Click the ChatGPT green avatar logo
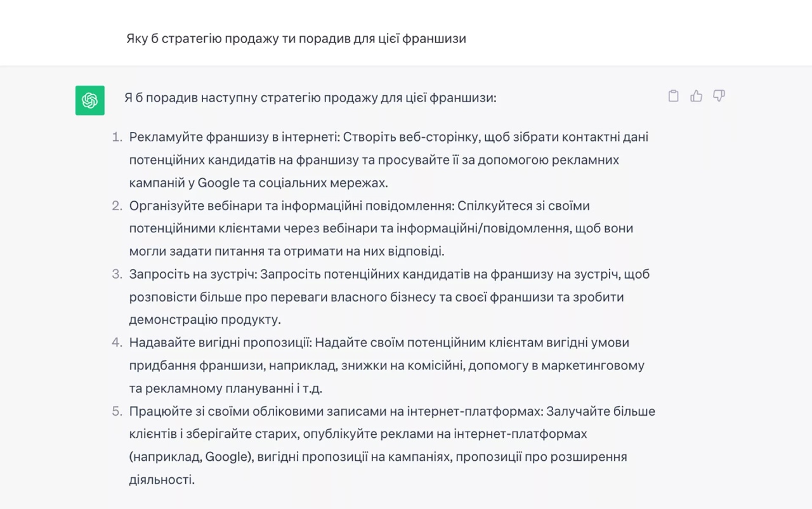The width and height of the screenshot is (812, 509). (x=90, y=100)
